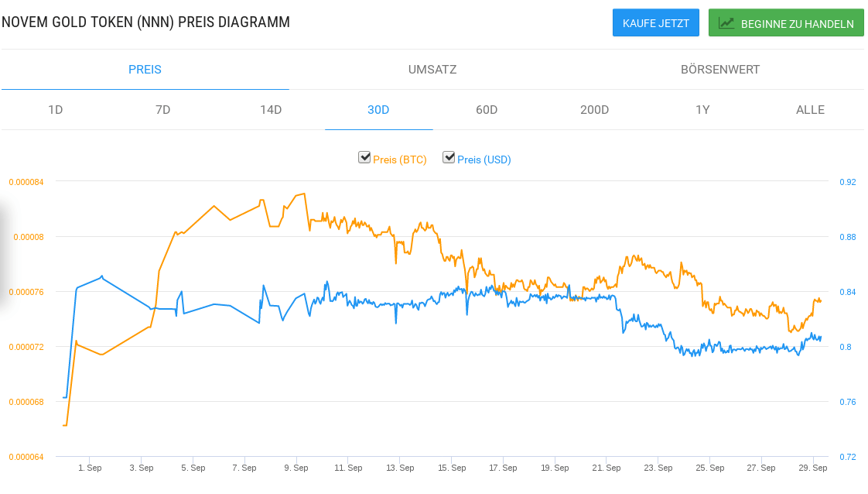The width and height of the screenshot is (868, 494).
Task: Click the 7. Sep date label
Action: pyautogui.click(x=244, y=468)
